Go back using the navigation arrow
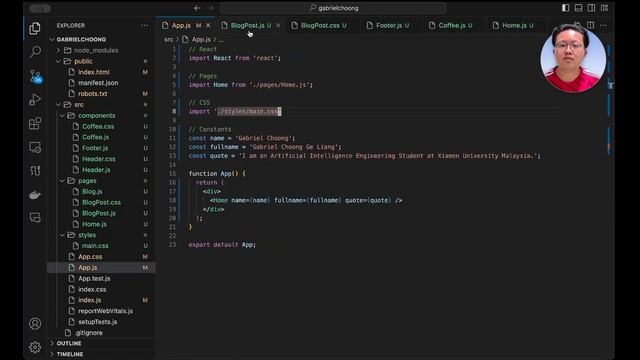Viewport: 640px width, 360px height. [197, 8]
